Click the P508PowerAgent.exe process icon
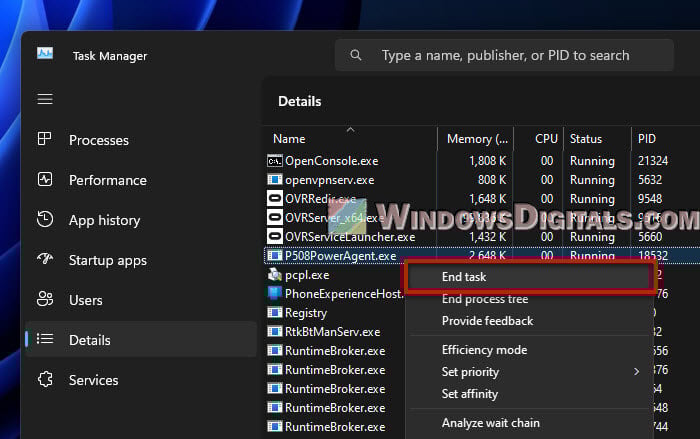 275,255
